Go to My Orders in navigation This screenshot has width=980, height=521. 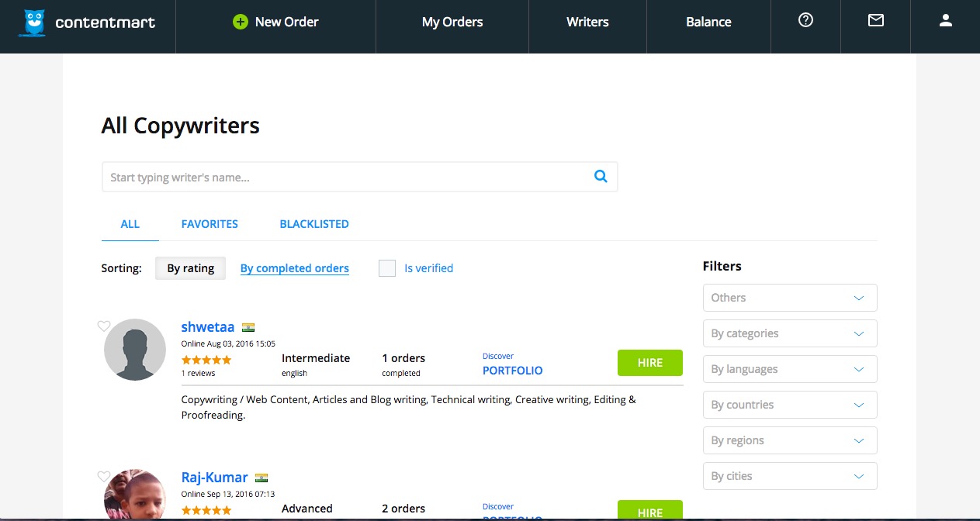click(452, 22)
